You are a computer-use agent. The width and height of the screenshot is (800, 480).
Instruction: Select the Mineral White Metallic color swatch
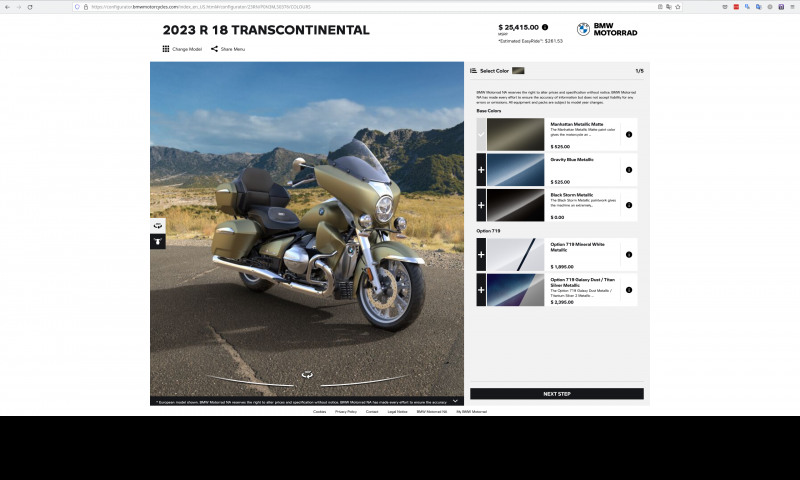pyautogui.click(x=515, y=255)
